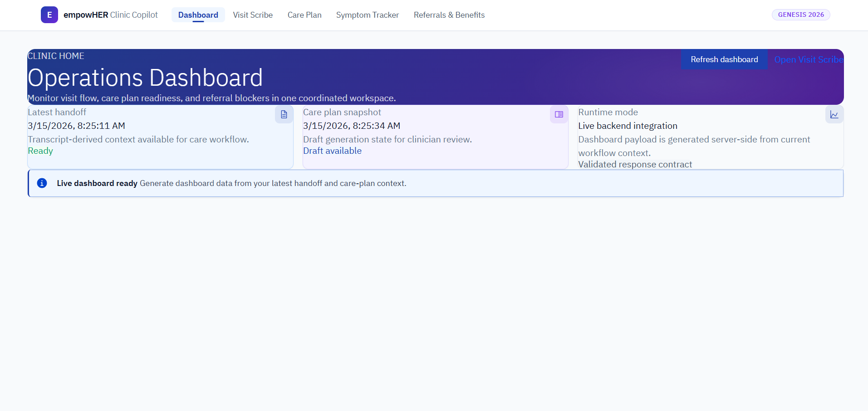The image size is (868, 411).
Task: Click the "Live dashboard ready" banner text
Action: (97, 183)
